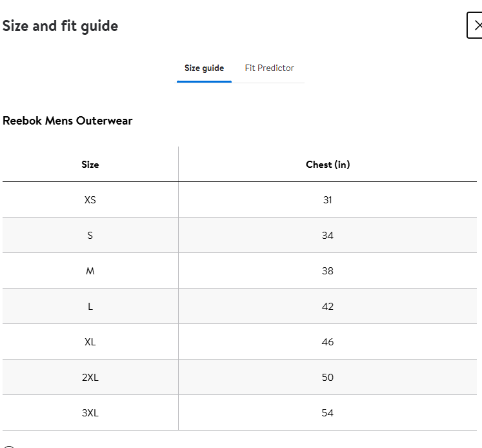Viewport: 482px width, 448px height.
Task: Select the XS size row label
Action: tap(90, 200)
